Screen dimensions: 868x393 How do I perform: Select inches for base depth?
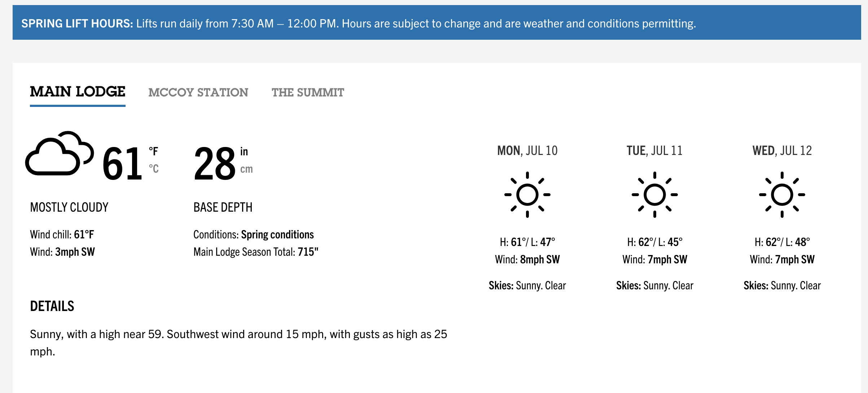pos(244,151)
